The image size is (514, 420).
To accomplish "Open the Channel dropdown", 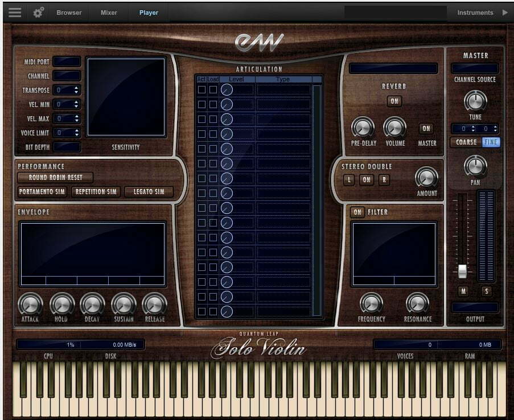I will tap(67, 76).
